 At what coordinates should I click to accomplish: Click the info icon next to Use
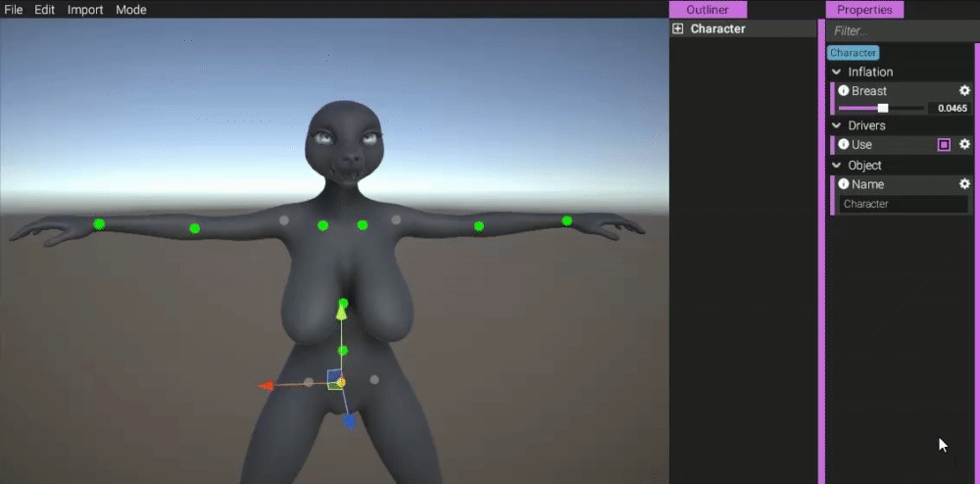click(x=843, y=144)
